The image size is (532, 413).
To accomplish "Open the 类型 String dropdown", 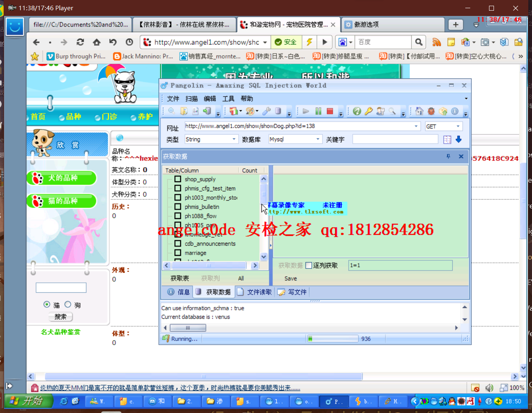I will (x=234, y=139).
